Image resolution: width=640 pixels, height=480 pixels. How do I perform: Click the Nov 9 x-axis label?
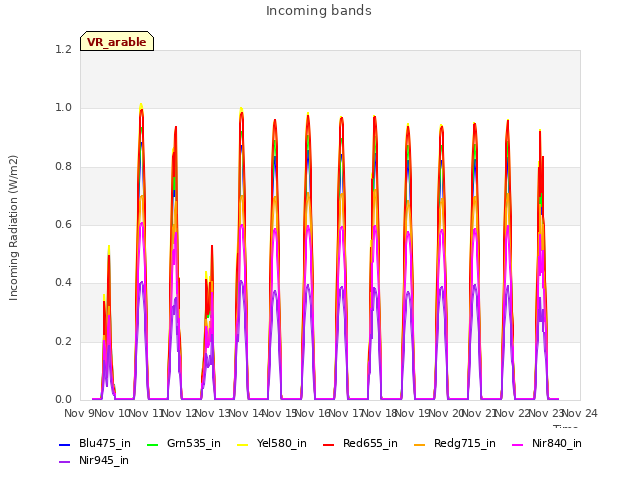(x=79, y=413)
